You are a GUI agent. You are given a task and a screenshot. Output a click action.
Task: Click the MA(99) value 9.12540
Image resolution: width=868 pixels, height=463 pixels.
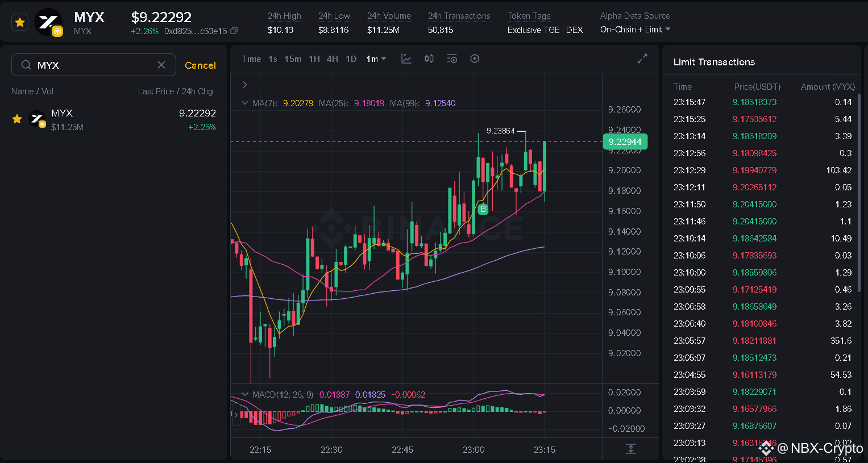(x=440, y=103)
